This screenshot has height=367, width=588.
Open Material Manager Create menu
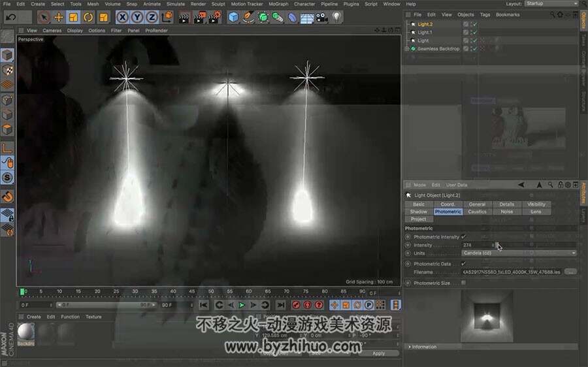coord(34,317)
